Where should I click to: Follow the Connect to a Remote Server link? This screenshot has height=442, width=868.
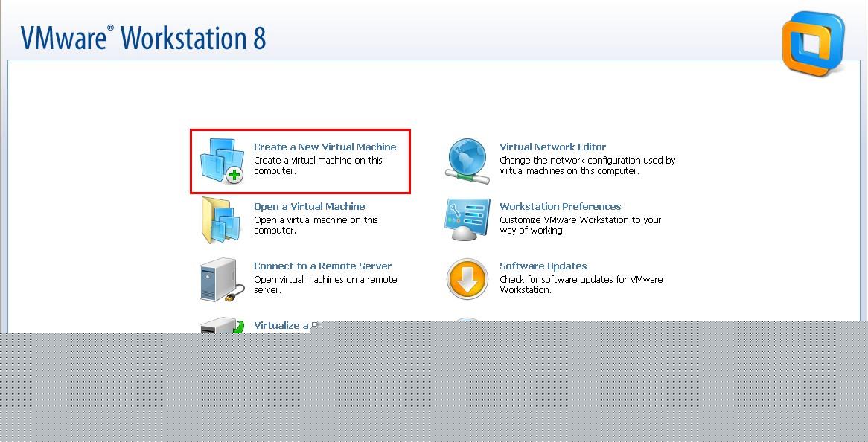pyautogui.click(x=323, y=266)
